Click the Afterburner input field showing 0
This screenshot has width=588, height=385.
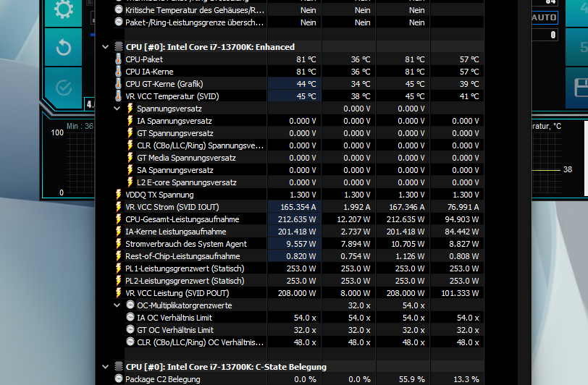pos(545,35)
